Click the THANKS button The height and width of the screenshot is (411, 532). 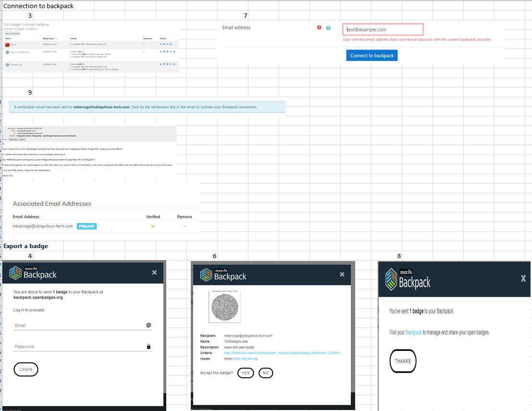click(x=403, y=361)
